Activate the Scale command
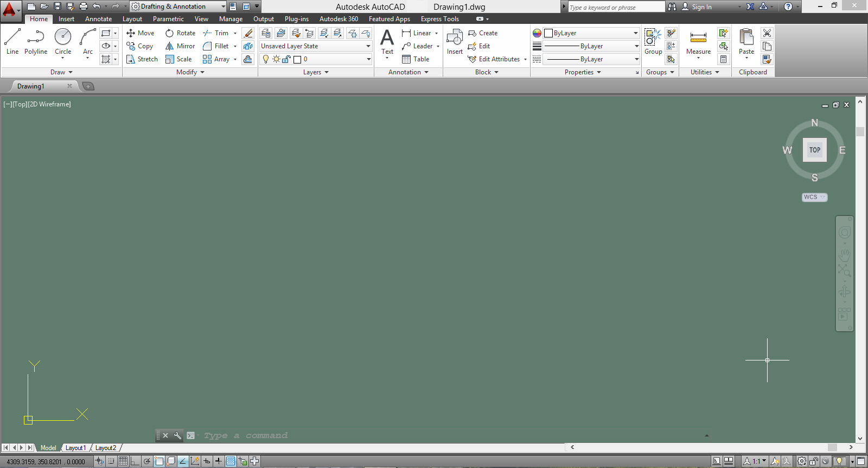The width and height of the screenshot is (868, 468). click(x=178, y=59)
